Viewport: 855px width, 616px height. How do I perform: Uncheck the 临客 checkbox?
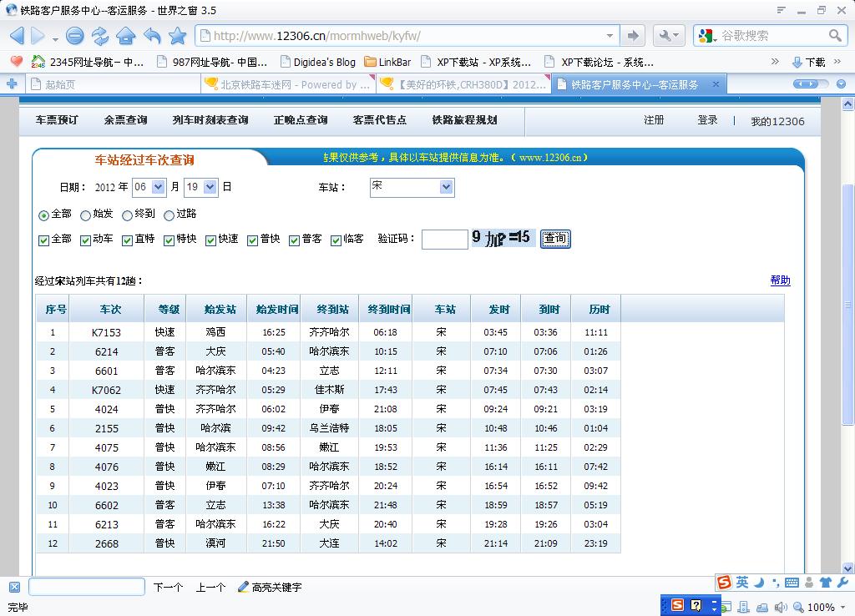point(336,240)
